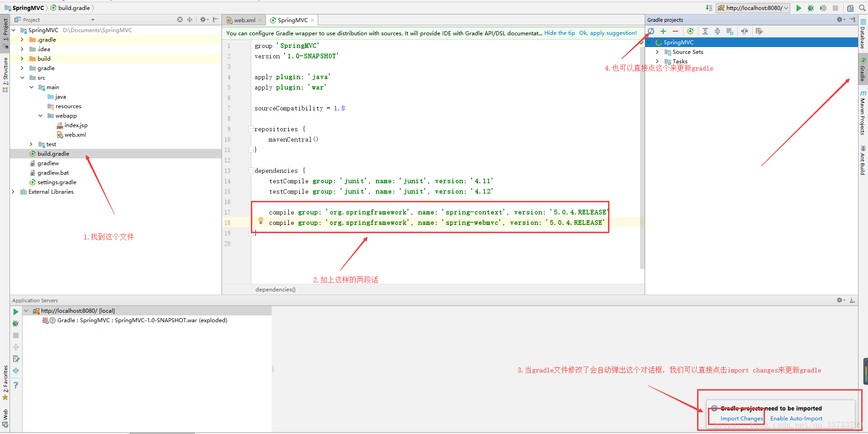Click Hide the tip link
The image size is (868, 434).
(x=560, y=33)
